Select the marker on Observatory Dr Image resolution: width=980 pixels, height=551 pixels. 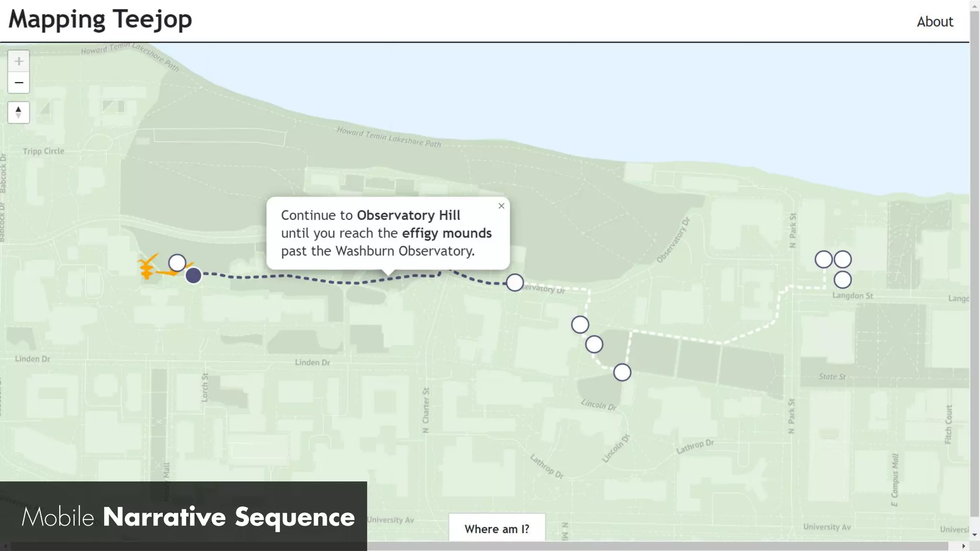[515, 283]
